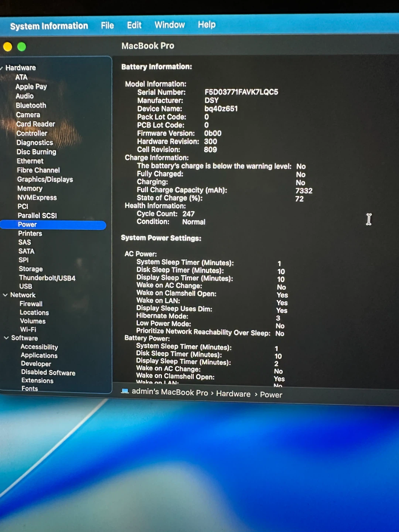Select Bluetooth in the sidebar
Viewport: 399px width, 532px height.
(31, 105)
